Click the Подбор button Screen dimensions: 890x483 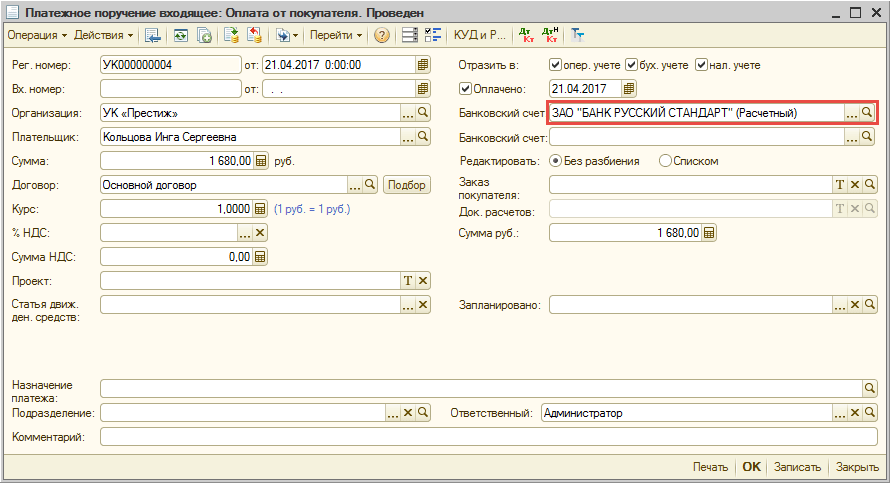pos(406,185)
